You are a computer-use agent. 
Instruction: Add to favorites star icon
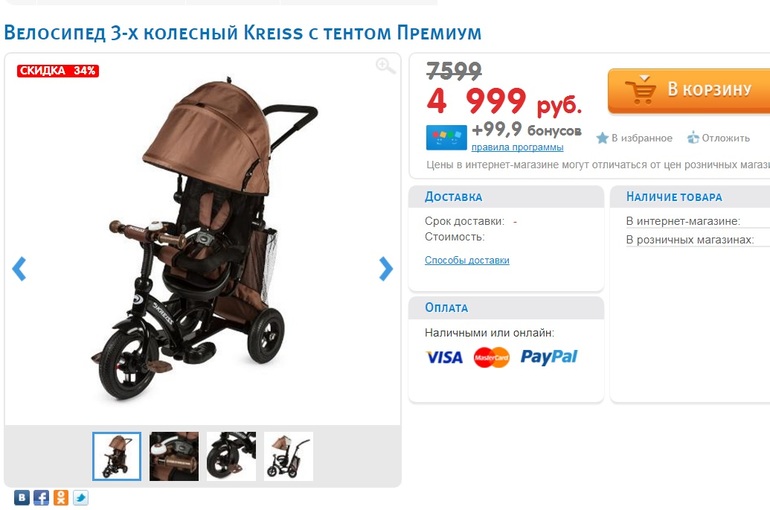point(602,138)
